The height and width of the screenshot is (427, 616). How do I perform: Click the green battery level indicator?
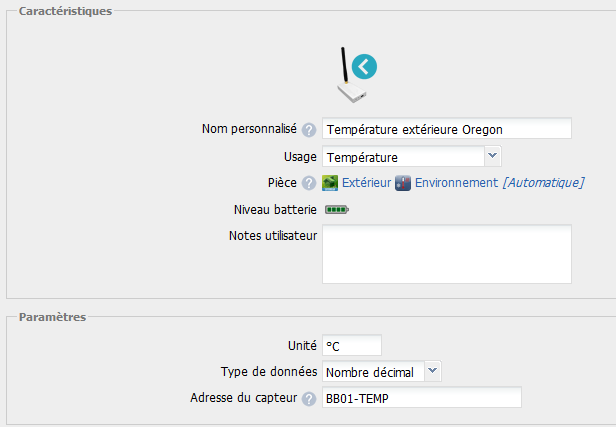pyautogui.click(x=336, y=210)
